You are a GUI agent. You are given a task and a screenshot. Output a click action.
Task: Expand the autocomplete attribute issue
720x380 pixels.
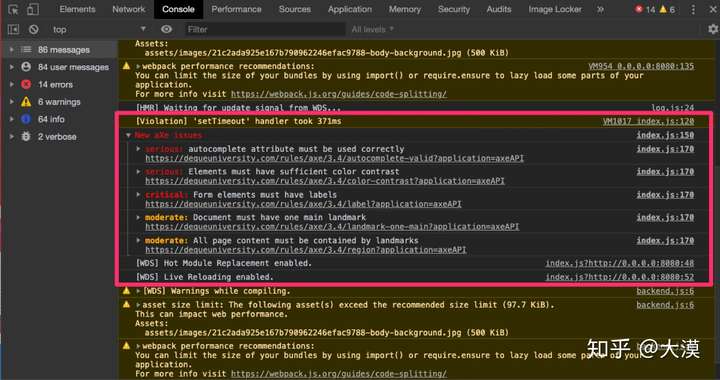[139, 149]
